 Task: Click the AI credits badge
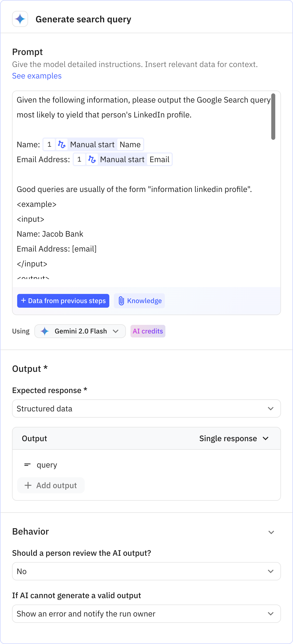coord(148,331)
